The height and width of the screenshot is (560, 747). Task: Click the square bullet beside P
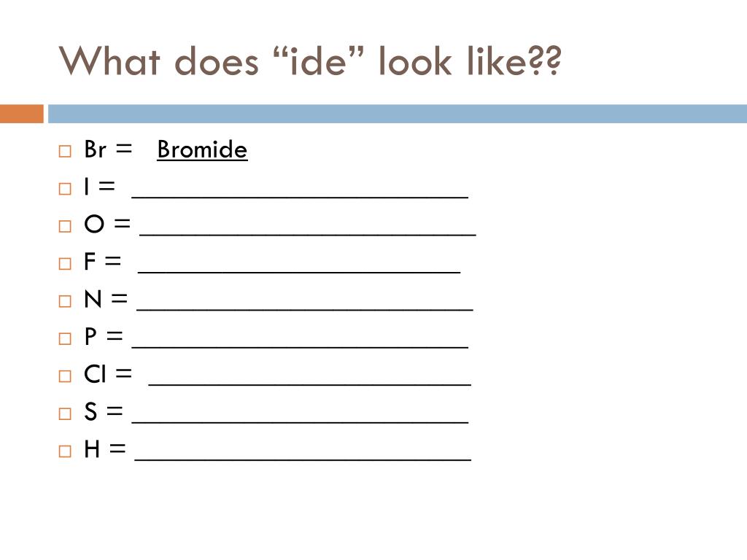point(65,338)
